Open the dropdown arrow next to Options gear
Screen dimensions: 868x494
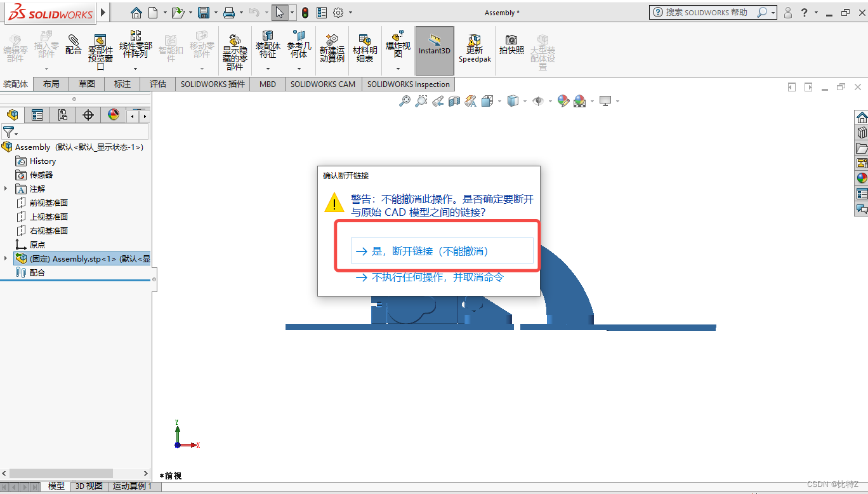(350, 13)
